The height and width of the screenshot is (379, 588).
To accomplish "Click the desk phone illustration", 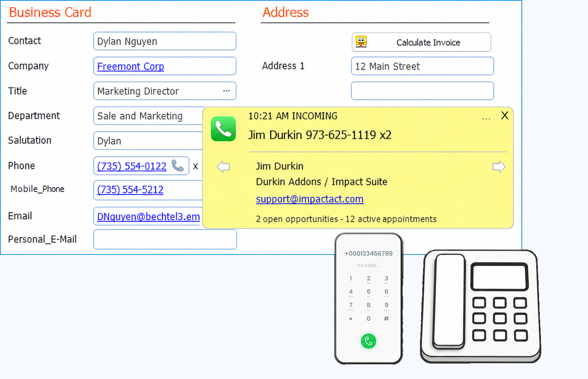I will (x=481, y=306).
